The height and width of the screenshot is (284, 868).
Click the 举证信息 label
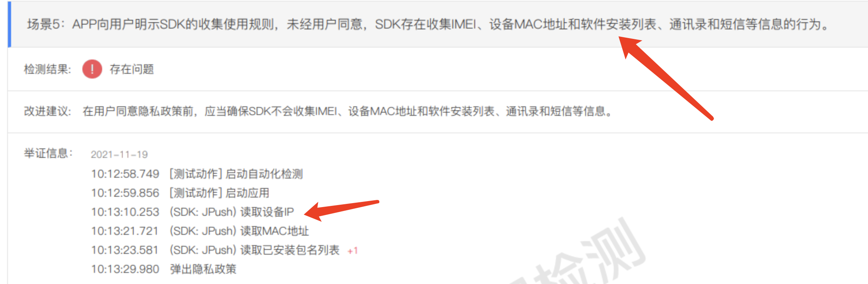[x=48, y=153]
